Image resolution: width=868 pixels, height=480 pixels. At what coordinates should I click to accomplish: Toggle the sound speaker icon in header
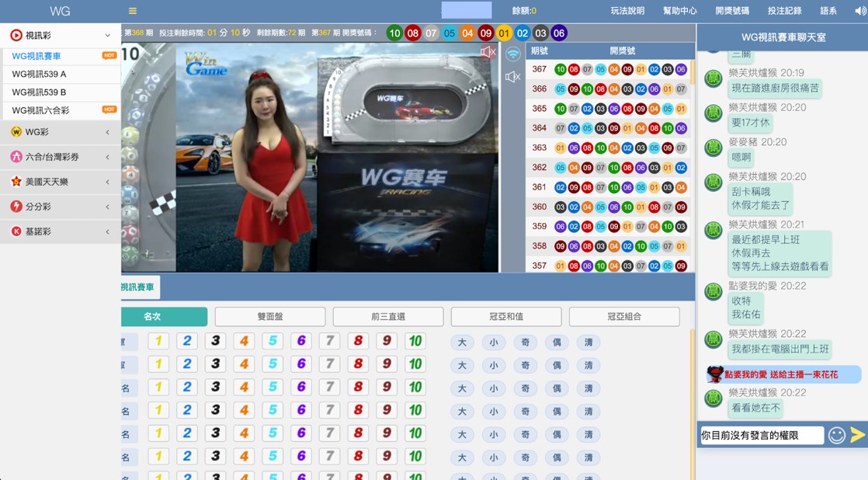tap(859, 11)
